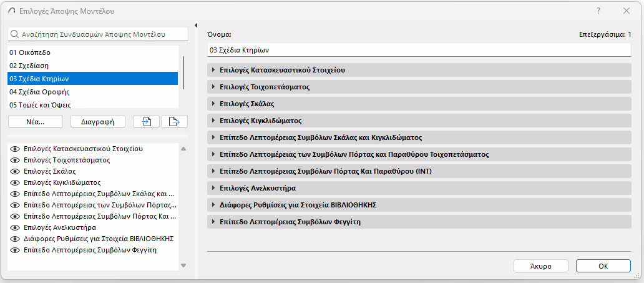Click the help question mark icon
This screenshot has height=283, width=644.
[598, 11]
